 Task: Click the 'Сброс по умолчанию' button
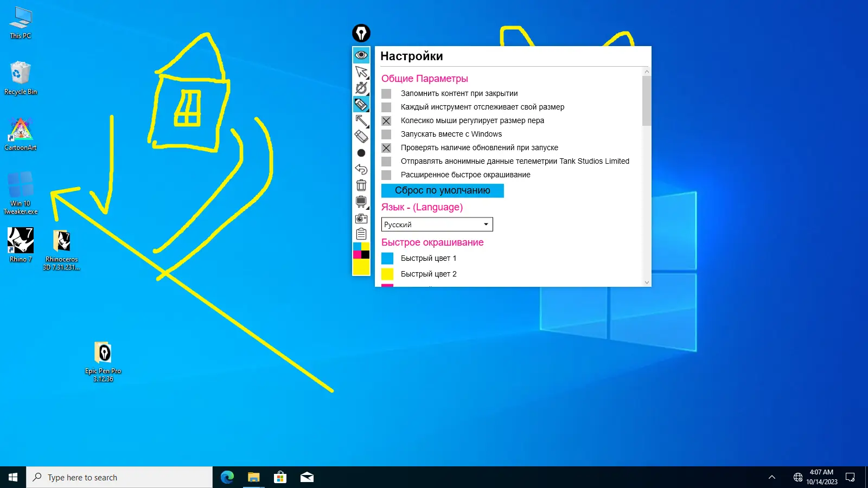pyautogui.click(x=443, y=191)
